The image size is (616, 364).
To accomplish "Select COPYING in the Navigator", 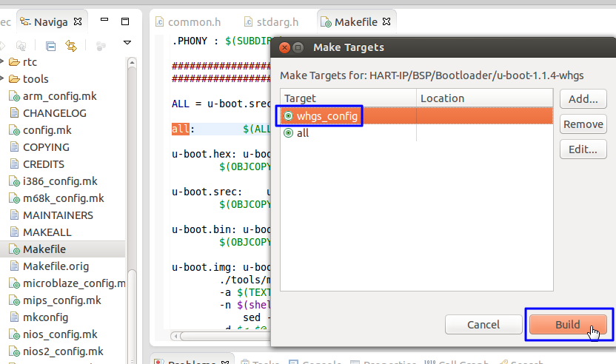I will (46, 147).
